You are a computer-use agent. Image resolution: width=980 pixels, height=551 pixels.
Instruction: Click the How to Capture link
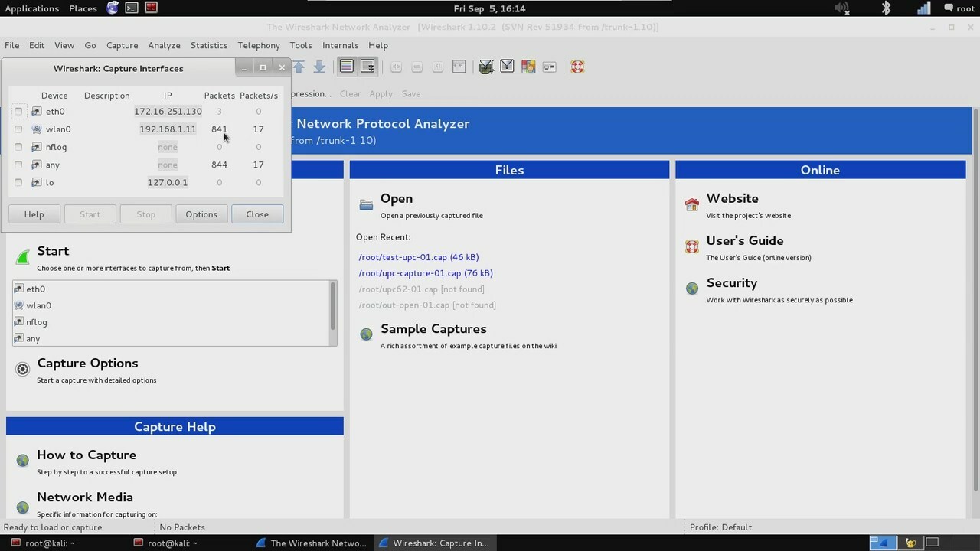[x=87, y=455]
